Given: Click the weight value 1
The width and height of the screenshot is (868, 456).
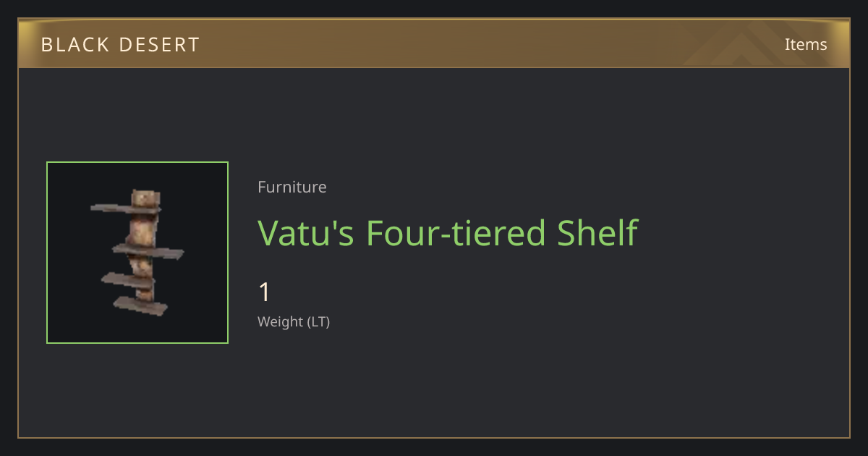Looking at the screenshot, I should tap(265, 292).
